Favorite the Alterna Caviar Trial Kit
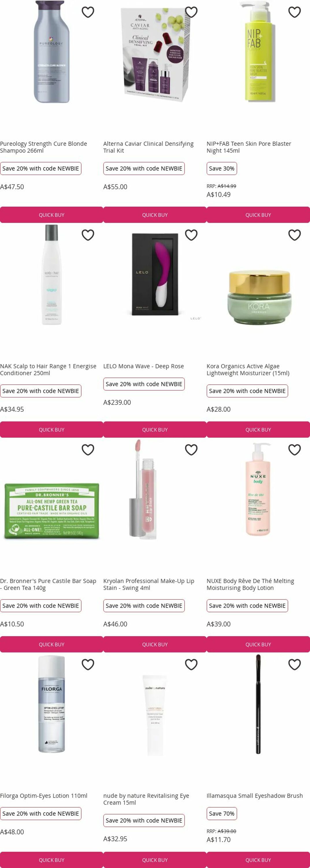The image size is (310, 868). tap(191, 12)
